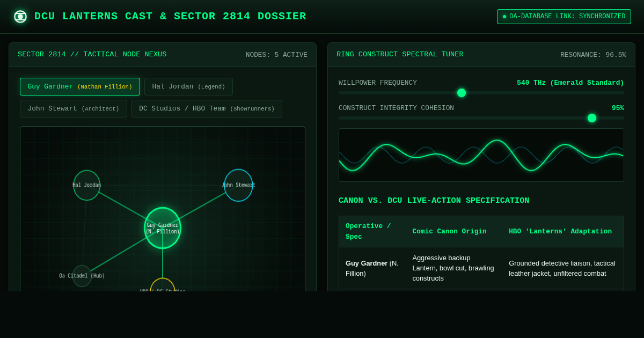Click the 'DCU LANTERNS CAST & SECTOR 2814 DOSSIER' title

[x=170, y=17]
